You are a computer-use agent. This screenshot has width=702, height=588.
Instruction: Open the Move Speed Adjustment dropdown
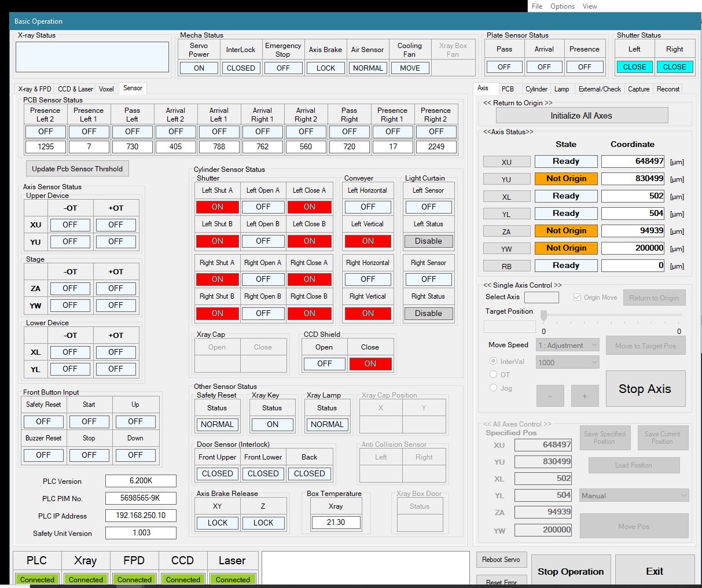[568, 346]
